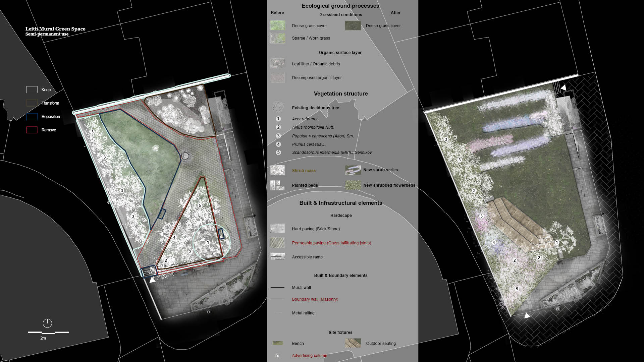Click the 'Metal railing' legend label
Screen dimensions: 644x362
(303, 313)
